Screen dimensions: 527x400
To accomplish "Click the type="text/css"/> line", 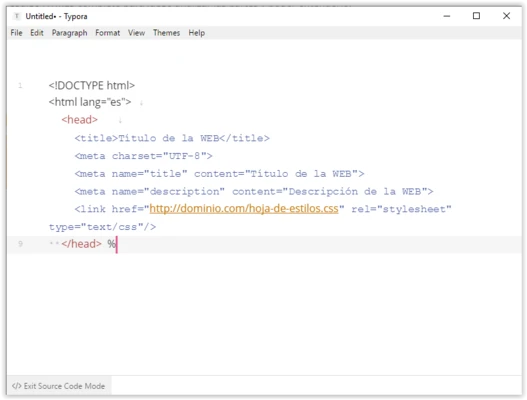I will click(102, 227).
